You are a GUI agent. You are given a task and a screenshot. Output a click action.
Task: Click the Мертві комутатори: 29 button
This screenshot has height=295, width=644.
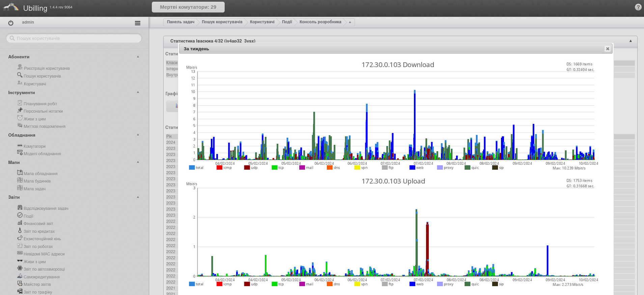pos(188,7)
